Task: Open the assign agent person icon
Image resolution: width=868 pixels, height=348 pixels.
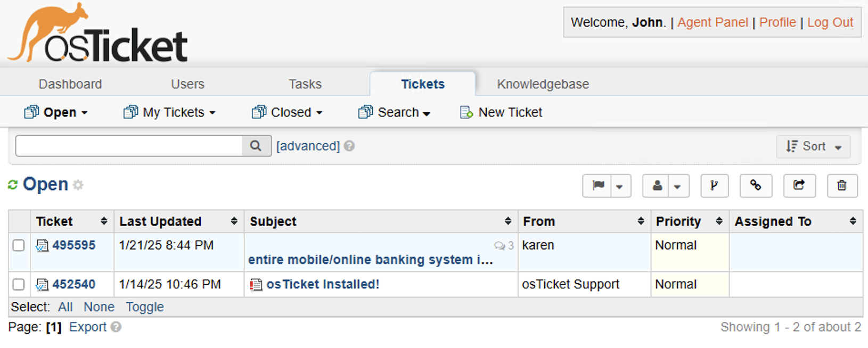Action: point(657,186)
